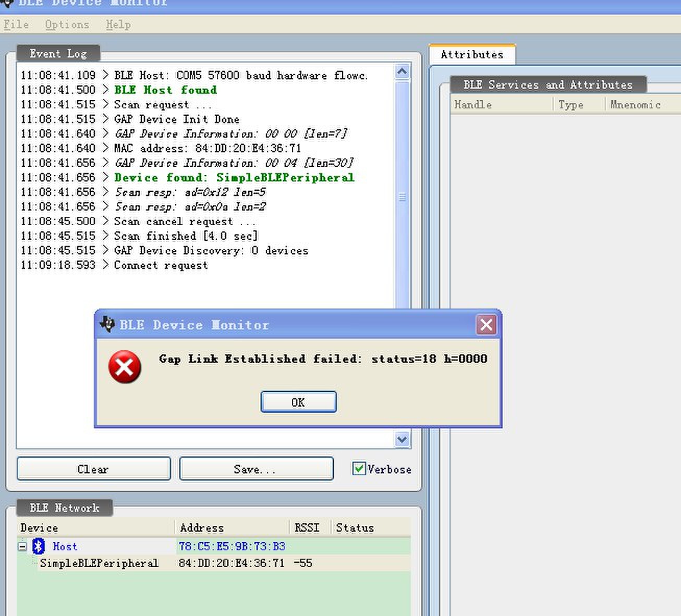
Task: Switch to the Attributes tab
Action: tap(472, 55)
